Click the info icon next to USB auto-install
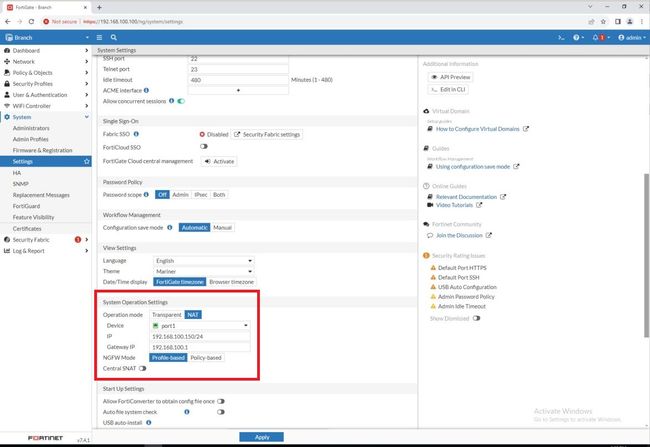The image size is (650, 447). 148,423
